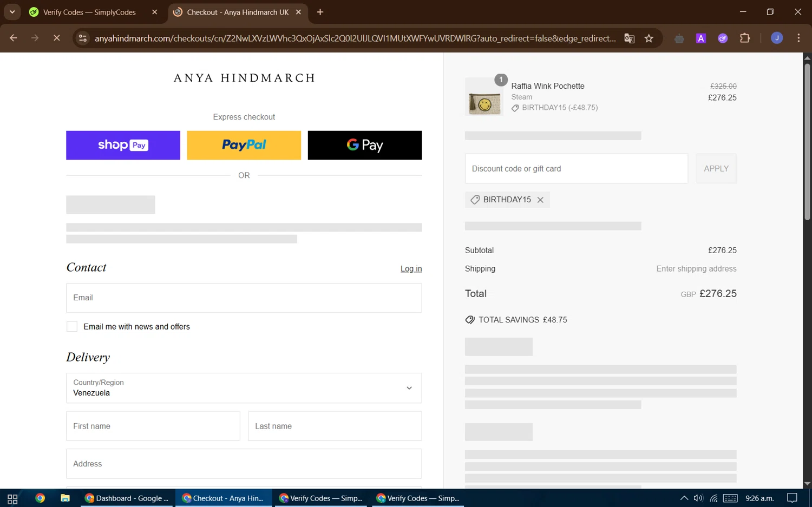Open the clock showing 9:26 a.m.
The width and height of the screenshot is (812, 507).
[x=759, y=498]
